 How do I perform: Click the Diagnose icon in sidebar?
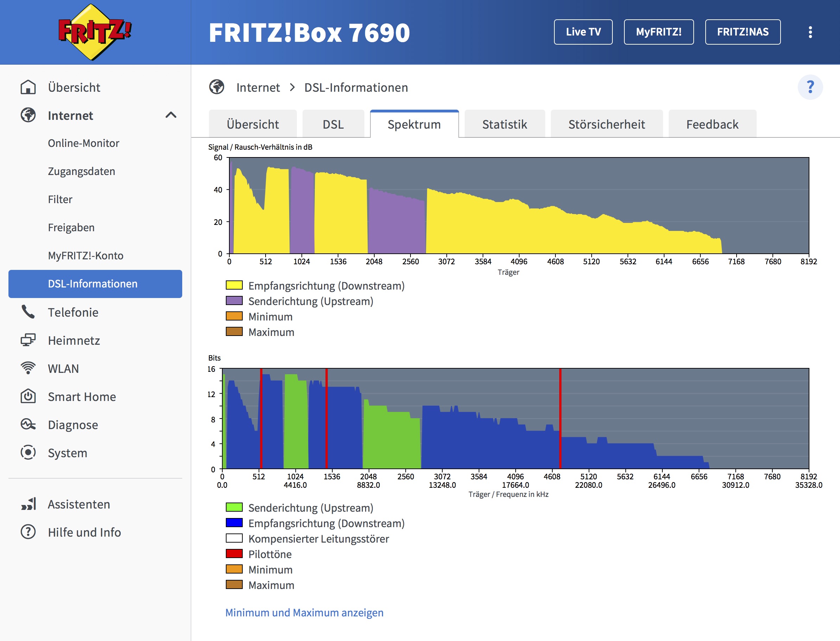tap(28, 424)
